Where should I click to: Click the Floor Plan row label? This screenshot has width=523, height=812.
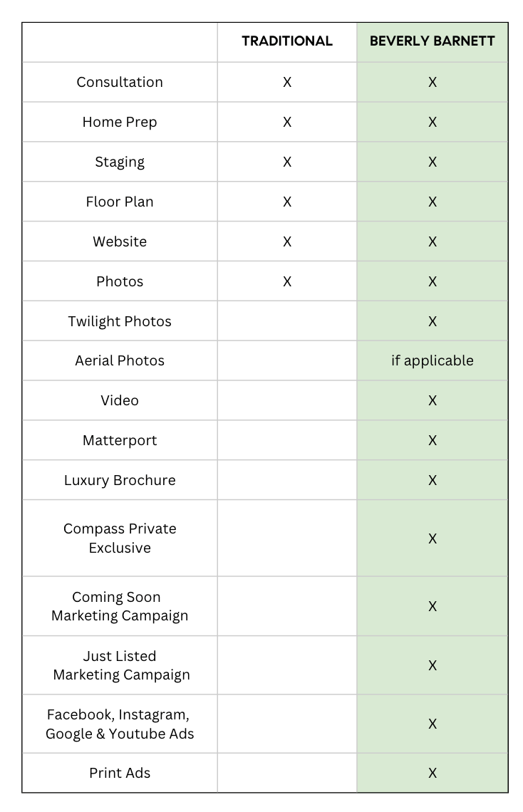120,202
